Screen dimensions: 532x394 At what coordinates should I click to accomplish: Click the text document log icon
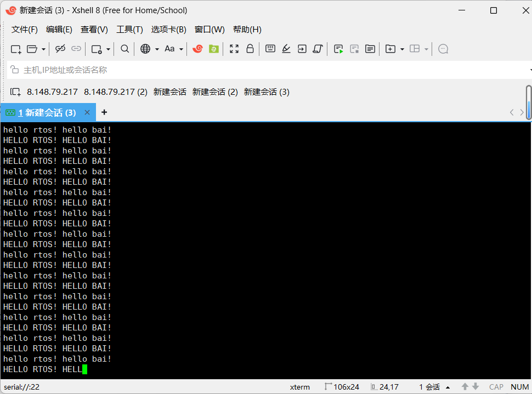(x=370, y=49)
